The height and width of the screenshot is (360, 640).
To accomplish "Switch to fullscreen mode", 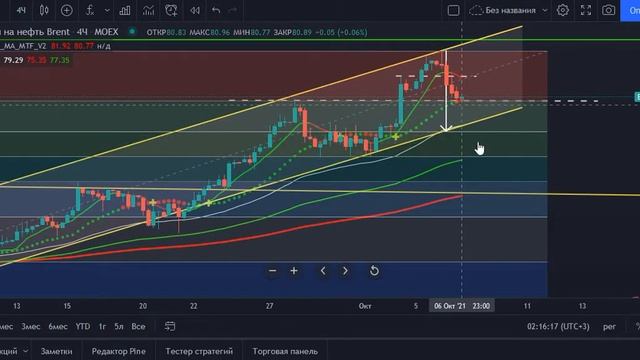I will [x=586, y=10].
